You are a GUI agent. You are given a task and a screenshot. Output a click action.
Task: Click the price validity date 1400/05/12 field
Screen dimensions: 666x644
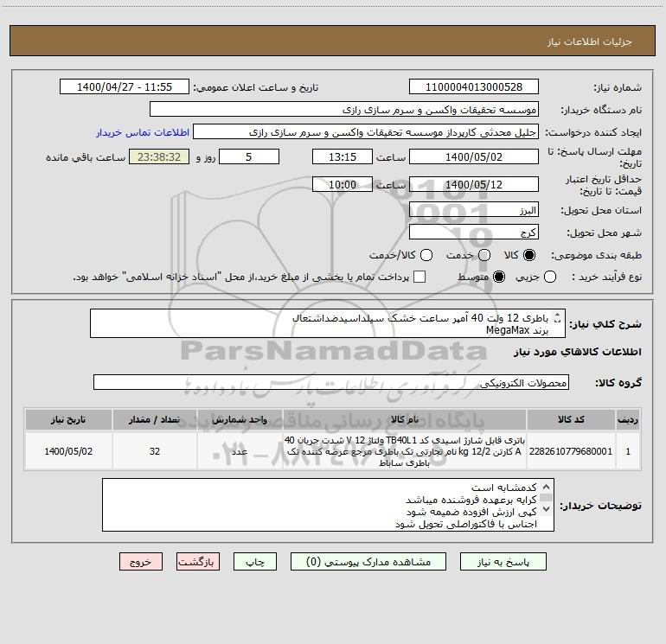[474, 184]
